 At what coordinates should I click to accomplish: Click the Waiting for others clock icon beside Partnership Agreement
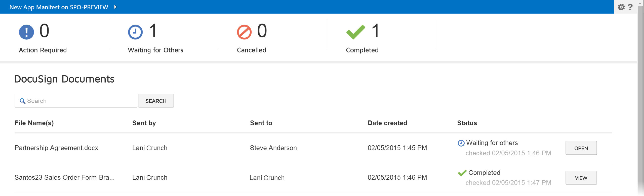[x=461, y=143]
